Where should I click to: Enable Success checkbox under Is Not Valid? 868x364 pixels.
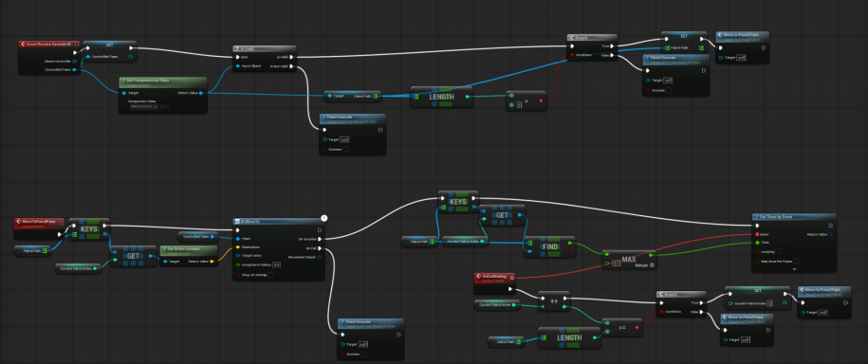345,150
